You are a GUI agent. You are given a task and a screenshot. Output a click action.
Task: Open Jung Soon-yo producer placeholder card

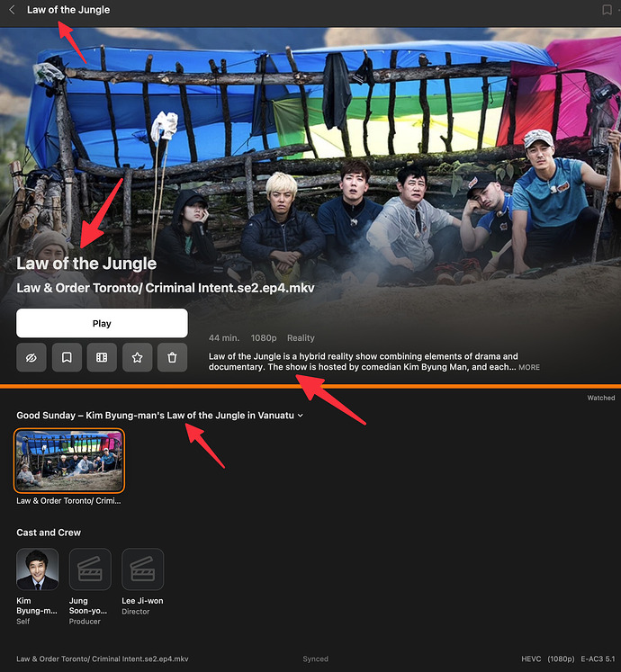(90, 569)
